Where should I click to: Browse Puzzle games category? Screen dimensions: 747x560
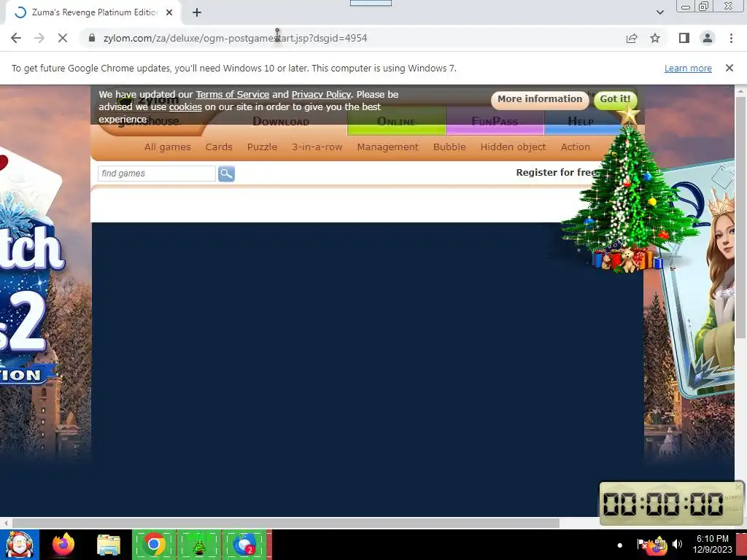262,147
